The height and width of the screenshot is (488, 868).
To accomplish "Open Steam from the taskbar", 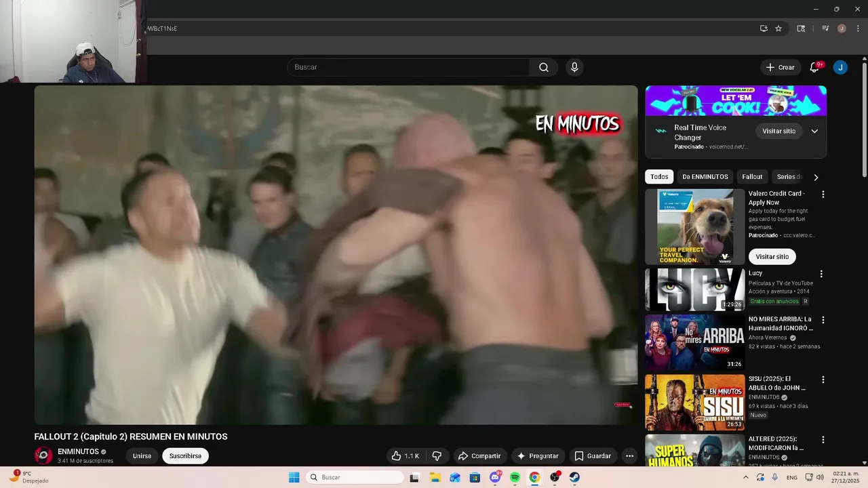I will [x=574, y=477].
